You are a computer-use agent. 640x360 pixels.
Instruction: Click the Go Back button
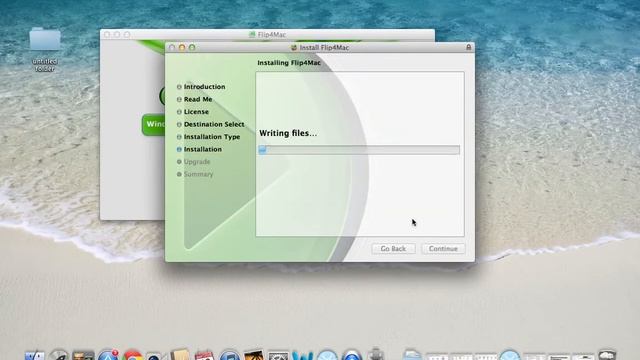393,249
